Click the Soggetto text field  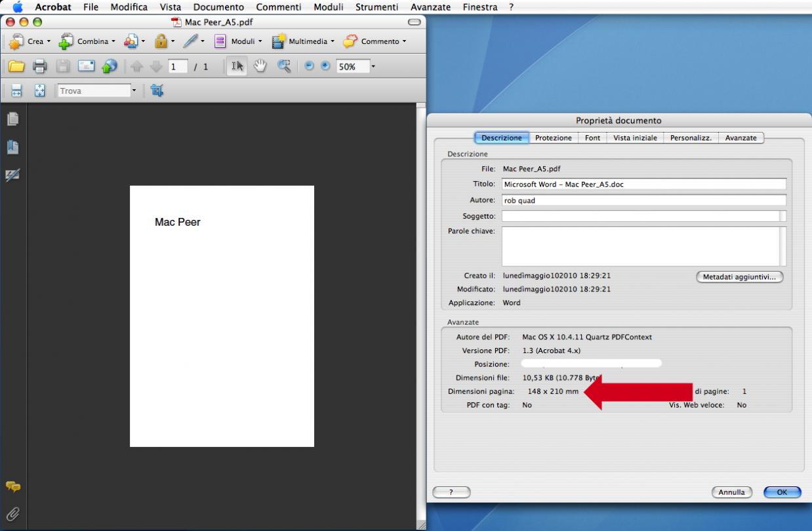(x=644, y=216)
